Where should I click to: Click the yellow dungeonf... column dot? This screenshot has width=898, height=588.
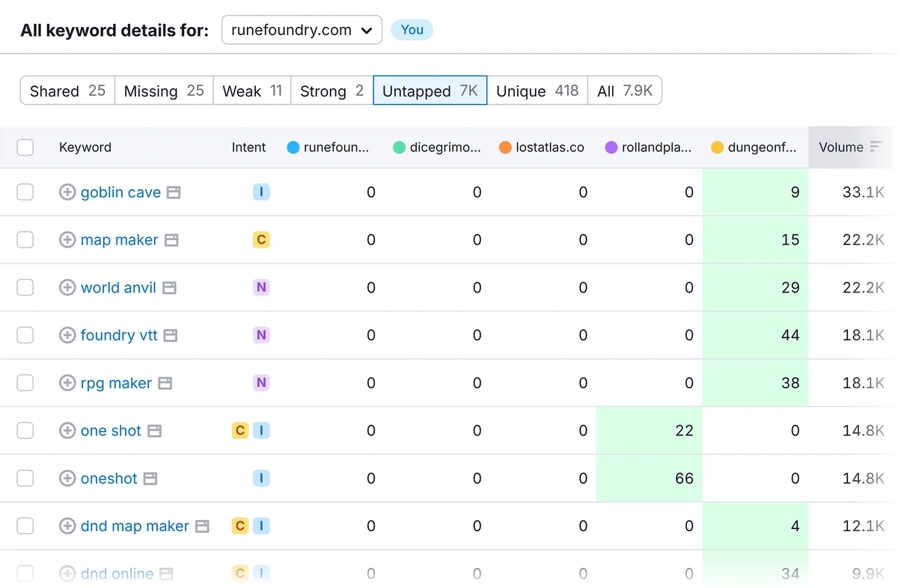(x=718, y=147)
